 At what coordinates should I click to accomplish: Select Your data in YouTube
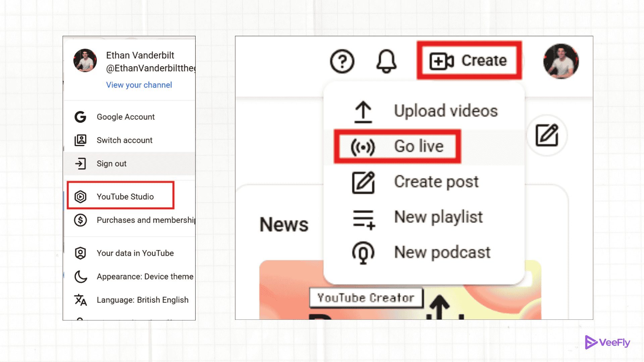(x=135, y=253)
